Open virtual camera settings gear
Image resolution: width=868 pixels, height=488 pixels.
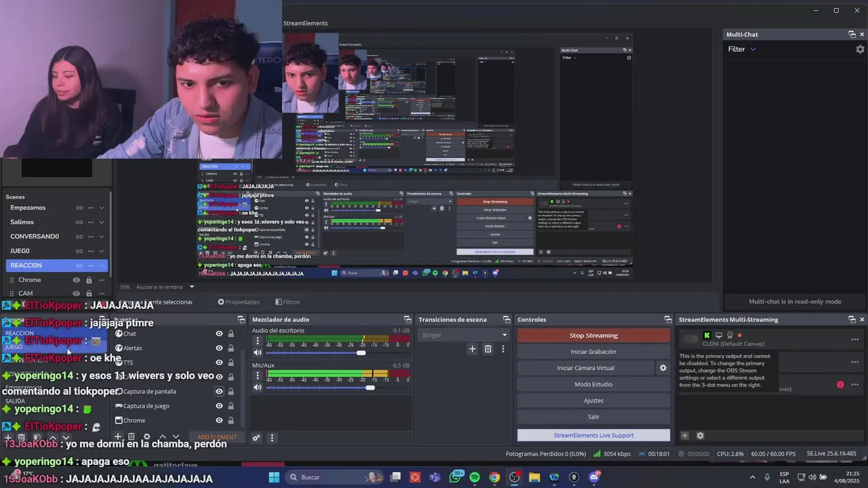tap(663, 368)
